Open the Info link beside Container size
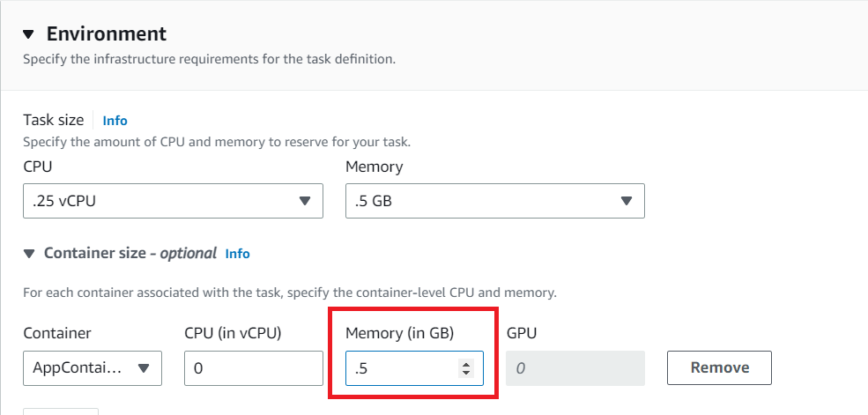 click(237, 254)
